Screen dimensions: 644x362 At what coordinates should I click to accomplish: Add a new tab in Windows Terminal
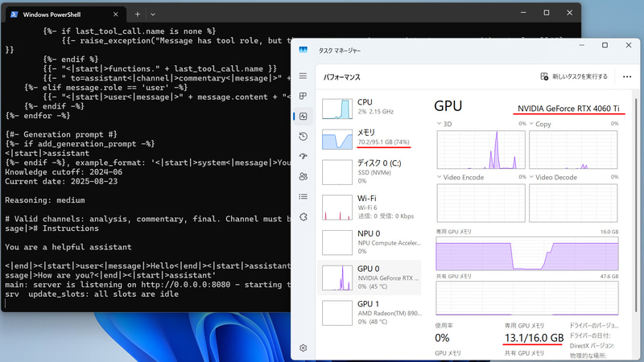click(x=138, y=14)
